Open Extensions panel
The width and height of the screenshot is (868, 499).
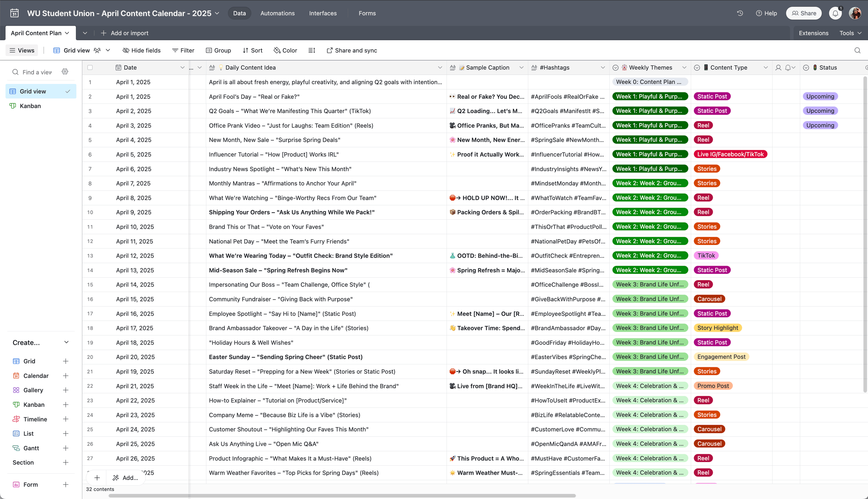point(813,33)
